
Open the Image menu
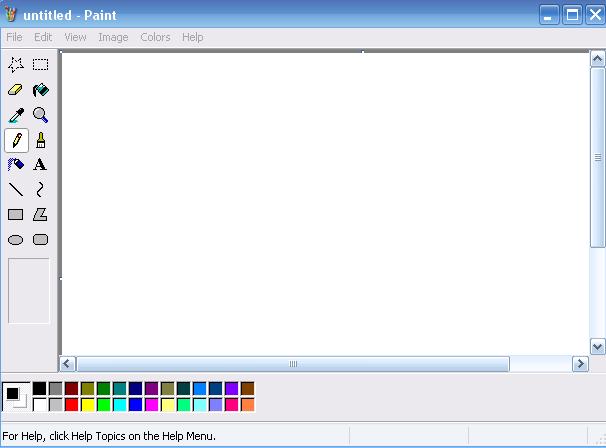pos(113,37)
